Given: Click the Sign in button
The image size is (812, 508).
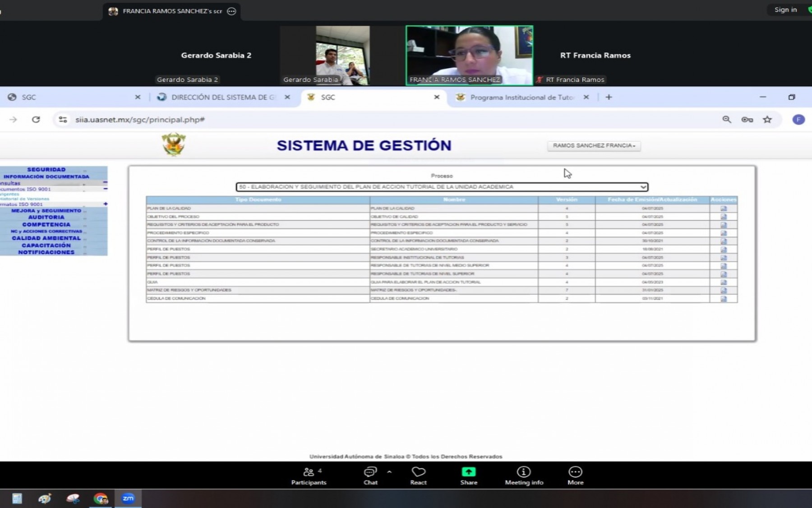Looking at the screenshot, I should pyautogui.click(x=785, y=9).
